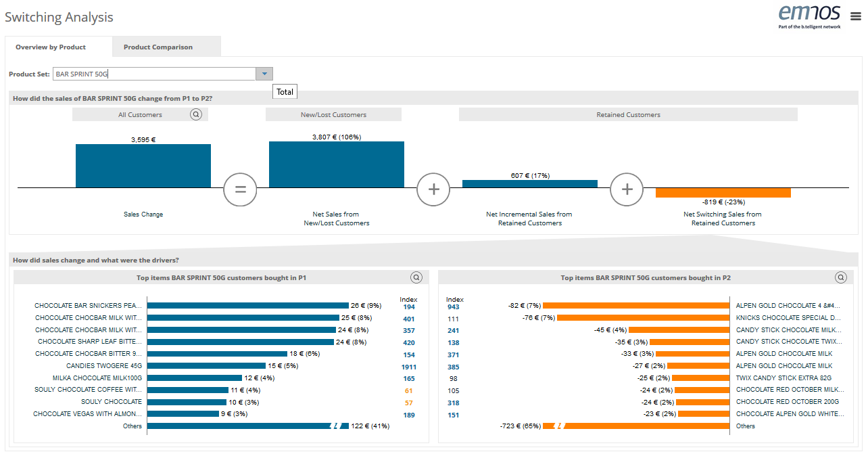868x454 pixels.
Task: Click the emnos logo
Action: tap(809, 16)
